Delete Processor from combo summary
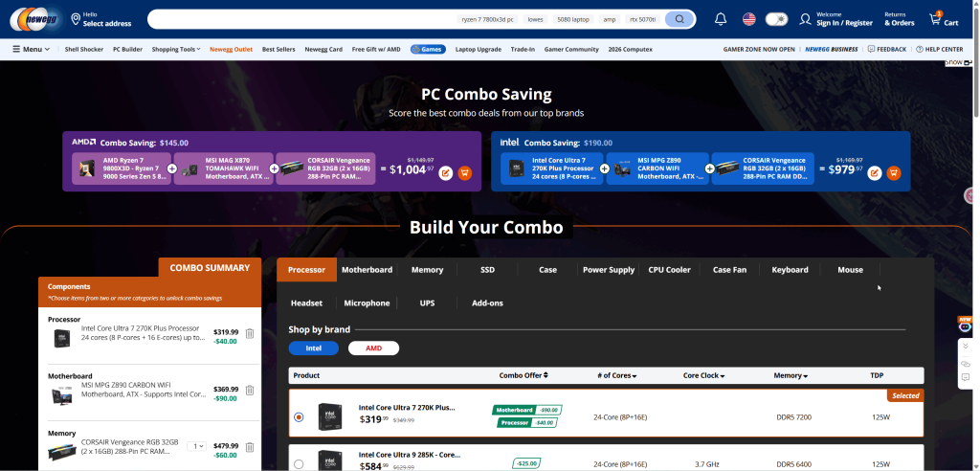Screen dimensions: 980x471 (250, 333)
